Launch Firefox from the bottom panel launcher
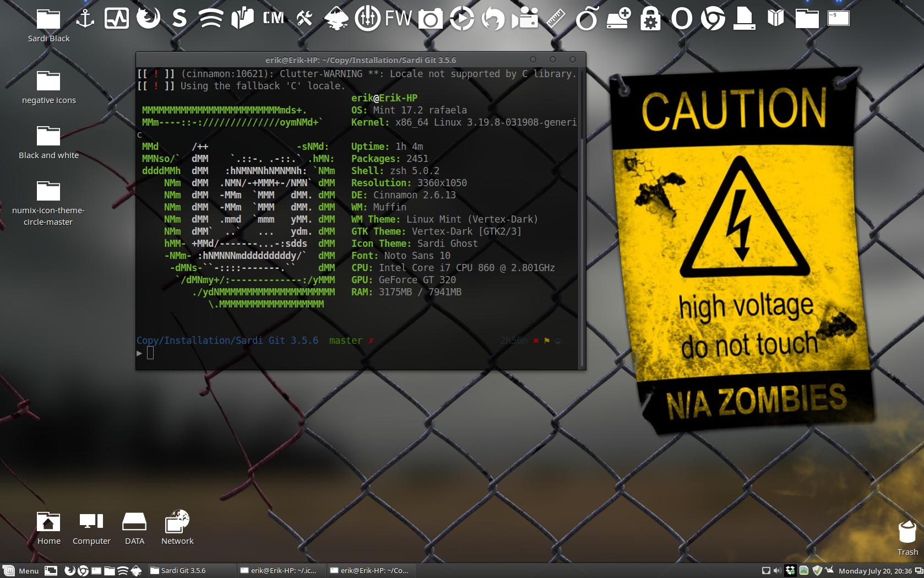This screenshot has width=924, height=578. 70,571
